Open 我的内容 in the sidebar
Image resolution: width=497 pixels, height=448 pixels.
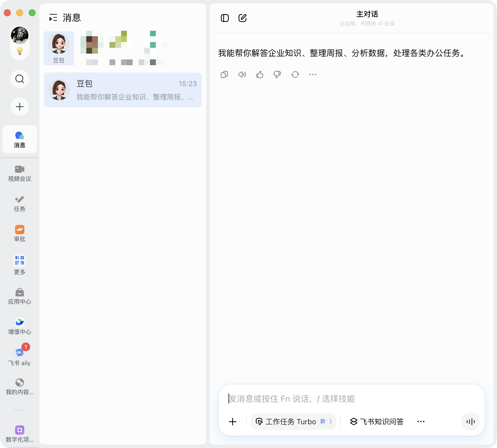pos(20,387)
